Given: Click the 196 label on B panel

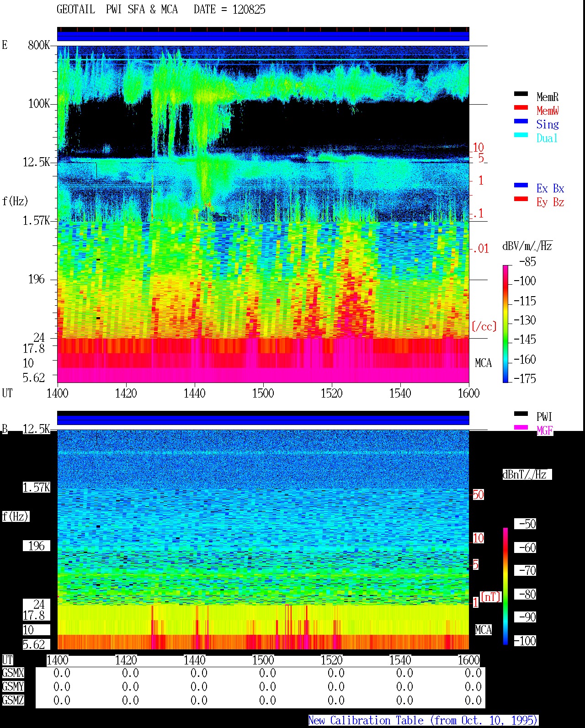Looking at the screenshot, I should point(37,546).
